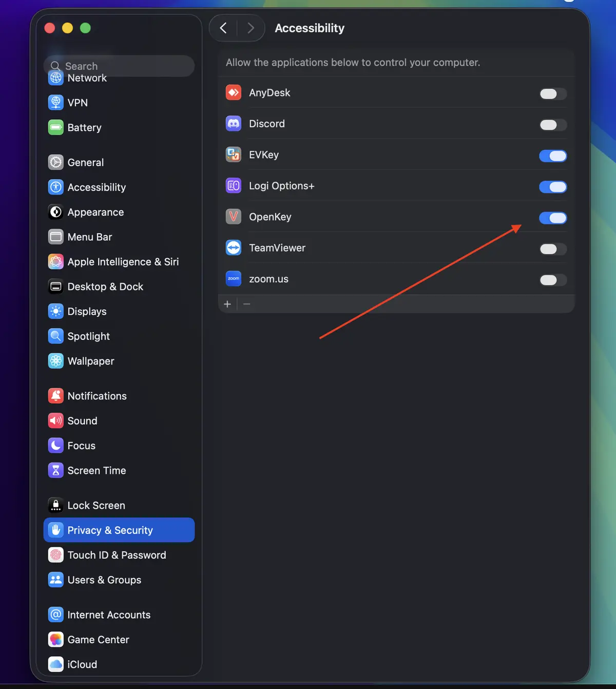Click the zoom.us app icon
Image resolution: width=616 pixels, height=689 pixels.
point(233,278)
